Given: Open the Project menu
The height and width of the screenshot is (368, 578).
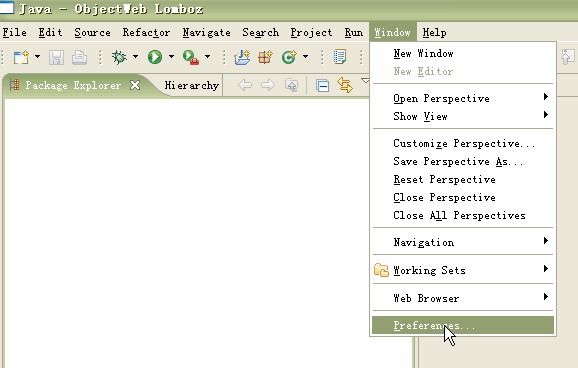Looking at the screenshot, I should coord(311,32).
